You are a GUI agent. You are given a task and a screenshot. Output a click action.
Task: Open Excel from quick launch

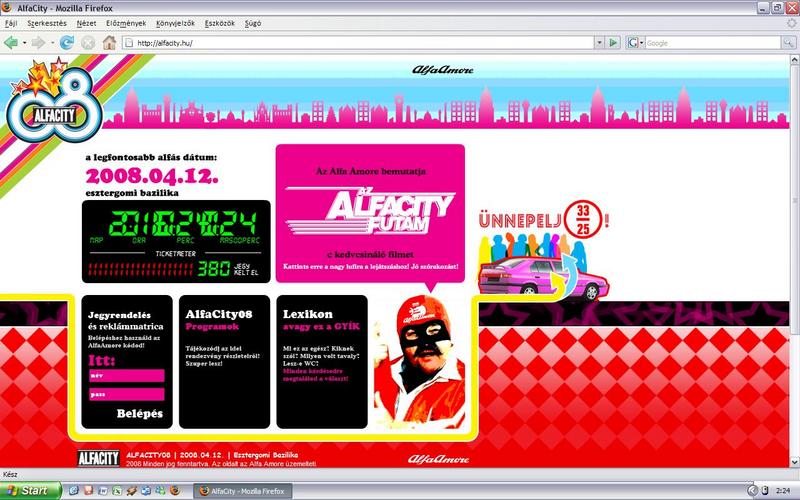(117, 491)
